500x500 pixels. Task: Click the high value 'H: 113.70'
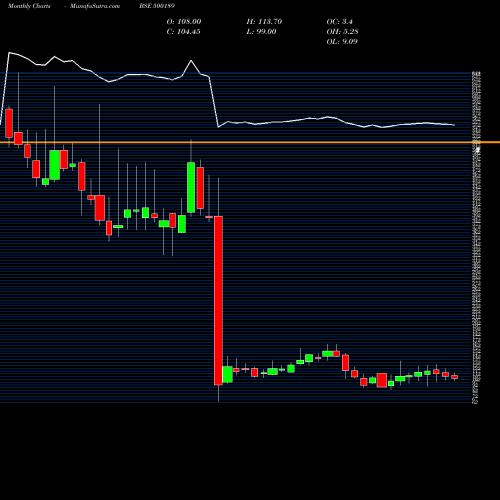[x=264, y=22]
